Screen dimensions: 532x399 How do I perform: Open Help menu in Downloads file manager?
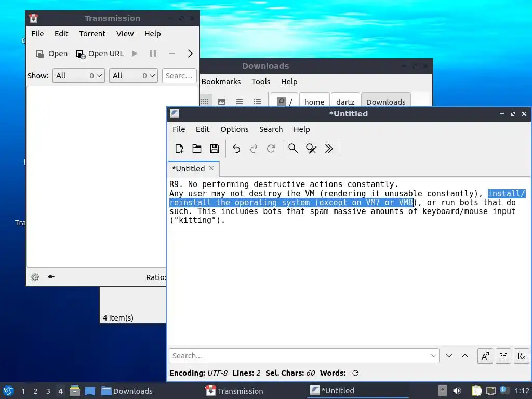coord(289,82)
